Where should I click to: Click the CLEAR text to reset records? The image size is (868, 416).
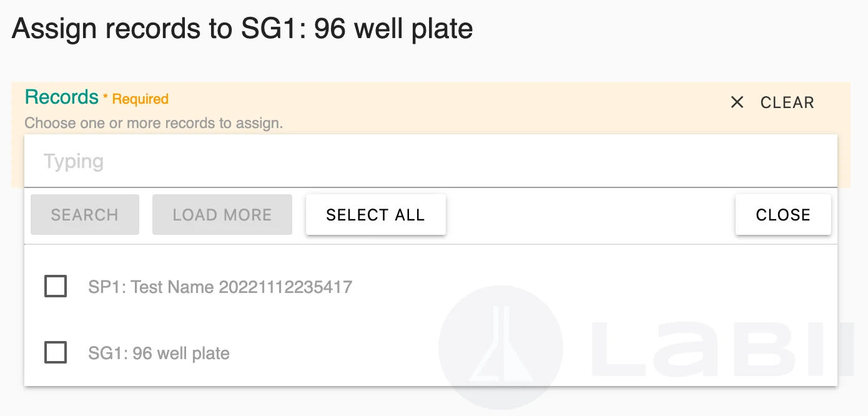(x=787, y=102)
